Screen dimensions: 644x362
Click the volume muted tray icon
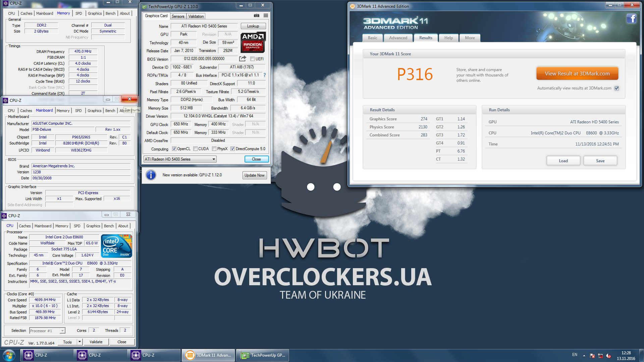point(608,356)
